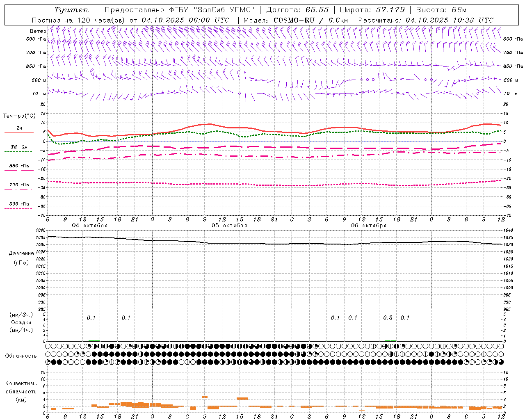
Task: Click forecast start time 04.10.2025 06:00 UTC
Action: click(x=185, y=20)
